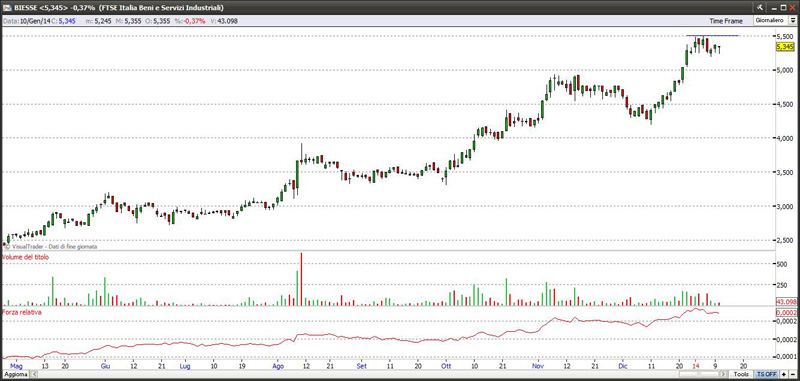
Task: Click the 500 volume axis label
Action: [781, 264]
